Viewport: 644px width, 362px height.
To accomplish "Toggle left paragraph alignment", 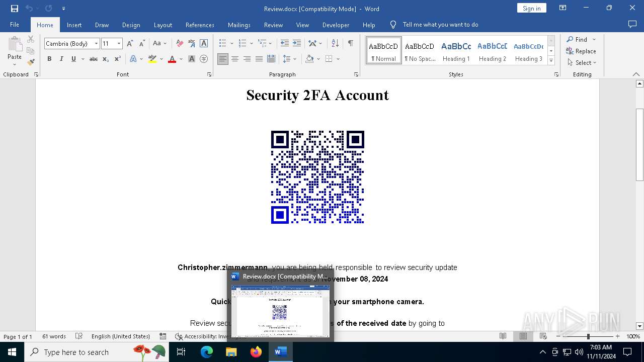I will tap(223, 59).
